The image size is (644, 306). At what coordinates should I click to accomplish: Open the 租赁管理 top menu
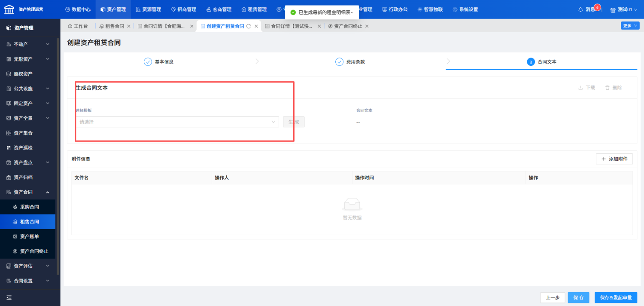(254, 9)
